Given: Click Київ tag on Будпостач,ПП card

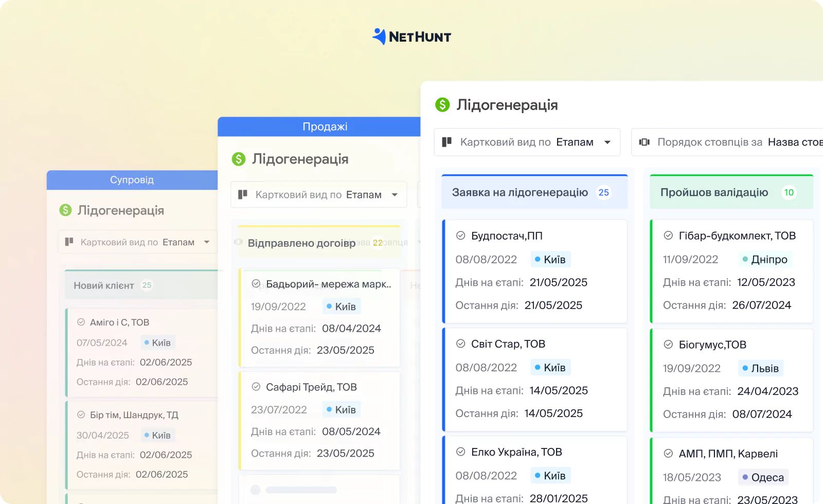Looking at the screenshot, I should [550, 259].
